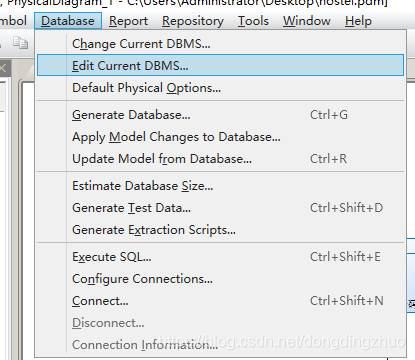The image size is (415, 360).
Task: Open Estimate Database Size
Action: click(x=220, y=186)
